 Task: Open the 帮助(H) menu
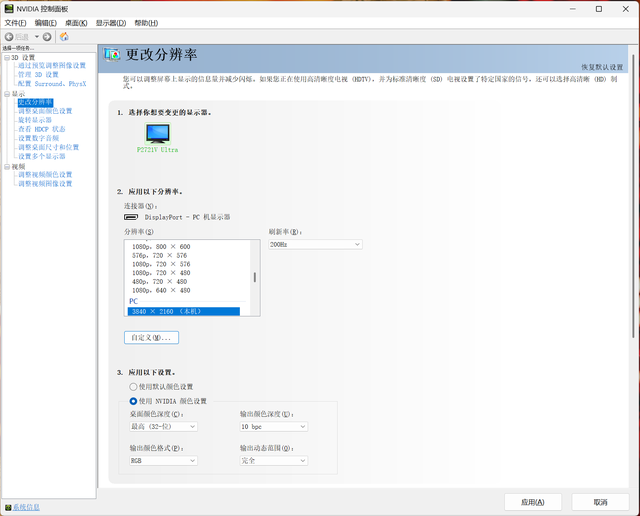pyautogui.click(x=145, y=22)
